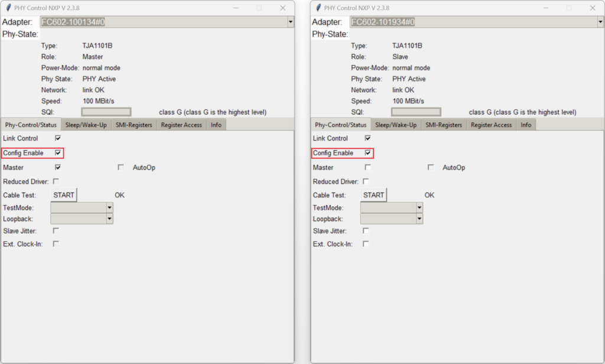Enable Slave Jitter checkbox in the left window

tap(56, 230)
